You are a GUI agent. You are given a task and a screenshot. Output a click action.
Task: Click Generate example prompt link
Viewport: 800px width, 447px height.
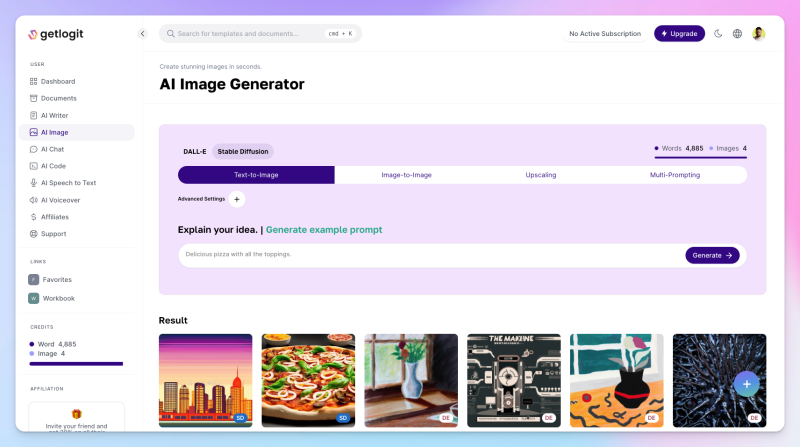click(x=324, y=230)
